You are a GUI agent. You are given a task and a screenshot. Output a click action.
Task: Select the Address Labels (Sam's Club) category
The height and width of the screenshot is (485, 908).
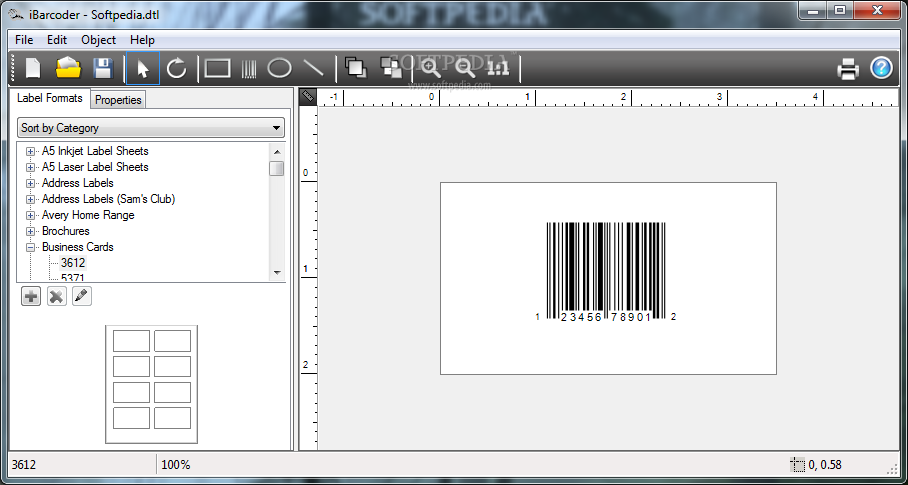click(x=108, y=199)
